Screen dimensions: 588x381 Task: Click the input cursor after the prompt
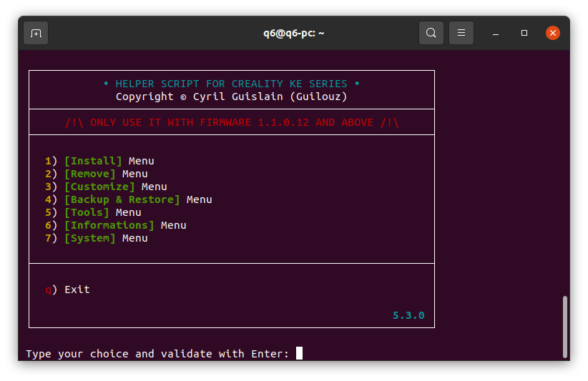pos(299,353)
